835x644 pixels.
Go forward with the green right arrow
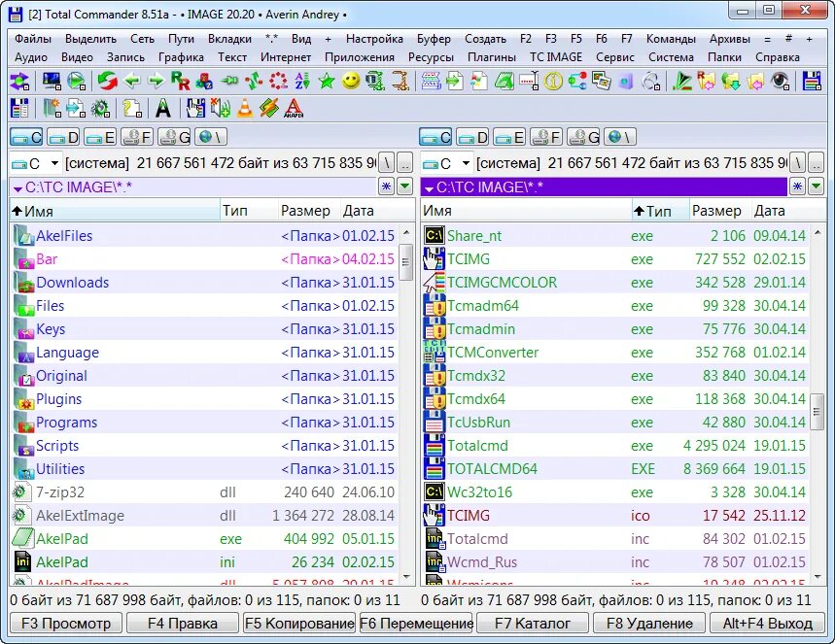coord(157,81)
